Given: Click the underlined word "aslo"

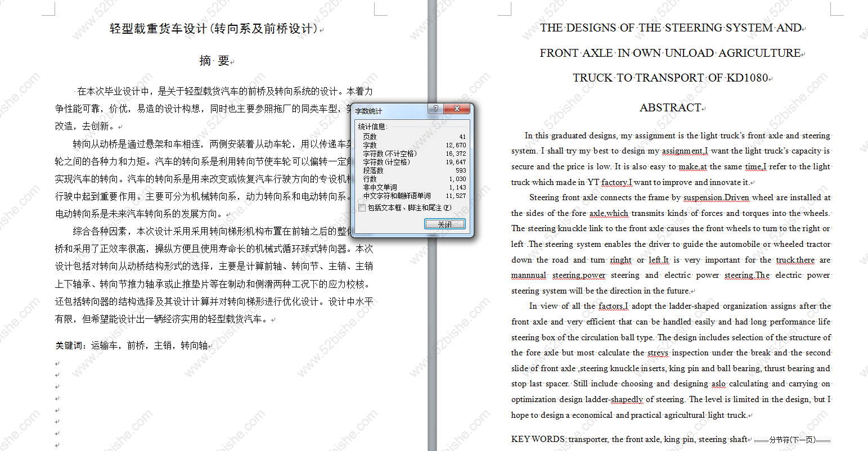Looking at the screenshot, I should 718,384.
